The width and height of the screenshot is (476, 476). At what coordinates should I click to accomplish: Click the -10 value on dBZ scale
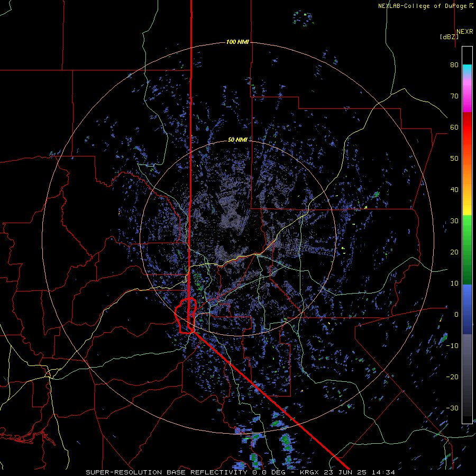[452, 346]
